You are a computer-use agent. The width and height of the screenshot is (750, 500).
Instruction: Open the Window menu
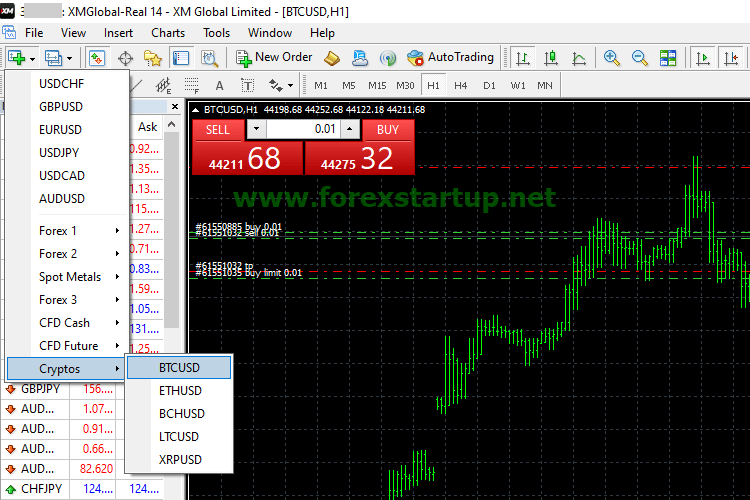pyautogui.click(x=270, y=33)
